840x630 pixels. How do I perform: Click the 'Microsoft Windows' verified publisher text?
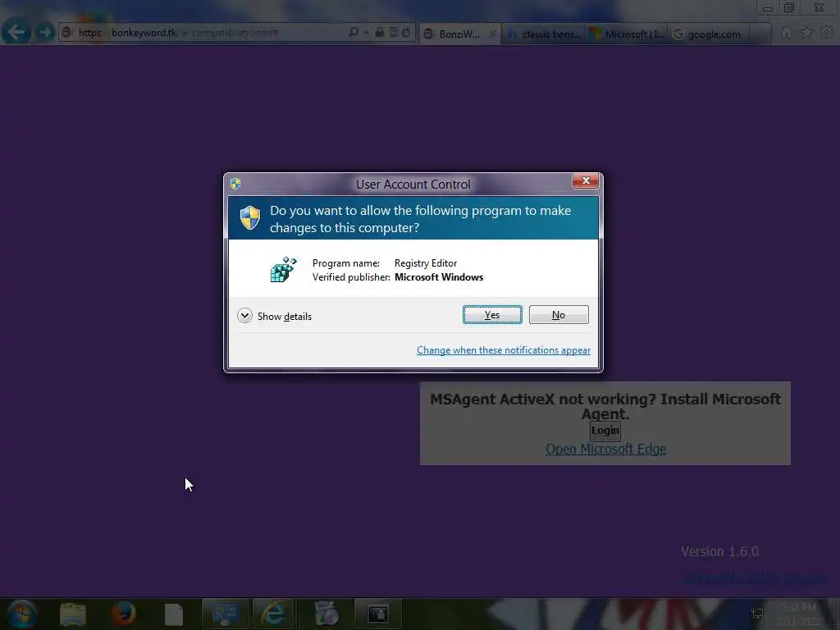439,277
